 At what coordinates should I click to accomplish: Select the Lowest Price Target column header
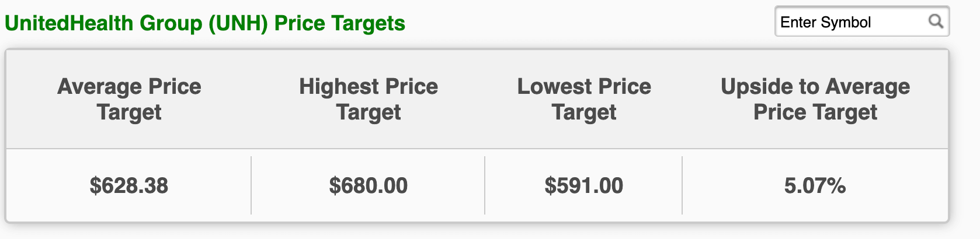584,99
